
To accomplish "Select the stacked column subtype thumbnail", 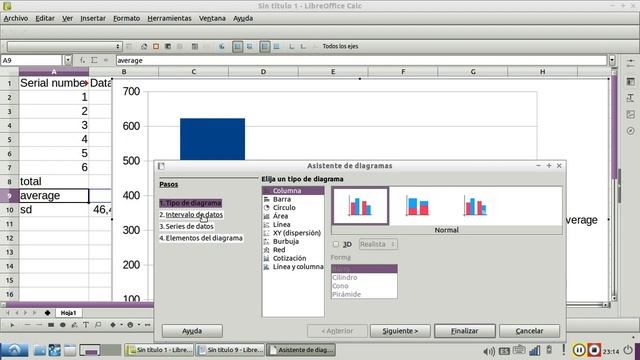I will [x=417, y=206].
